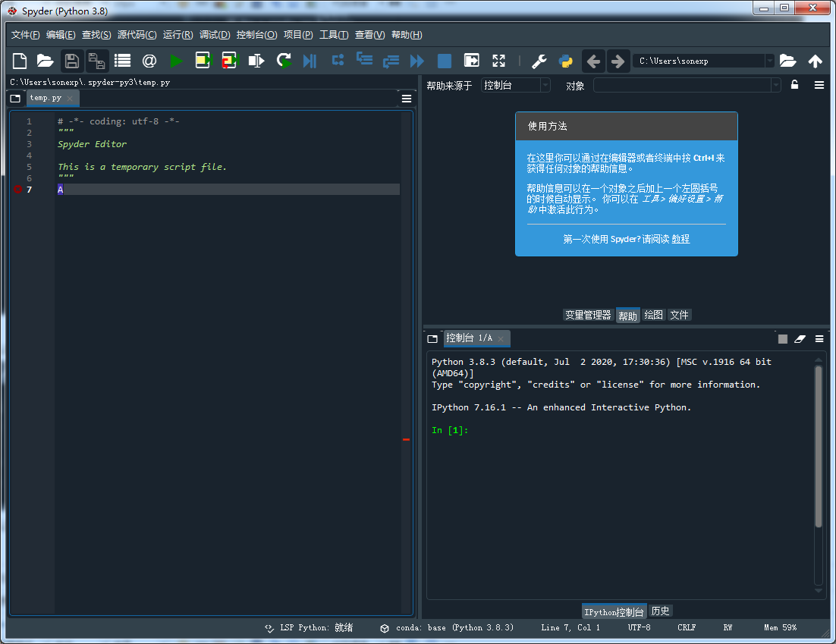Open the file list icon
This screenshot has height=644, width=836.
[123, 61]
